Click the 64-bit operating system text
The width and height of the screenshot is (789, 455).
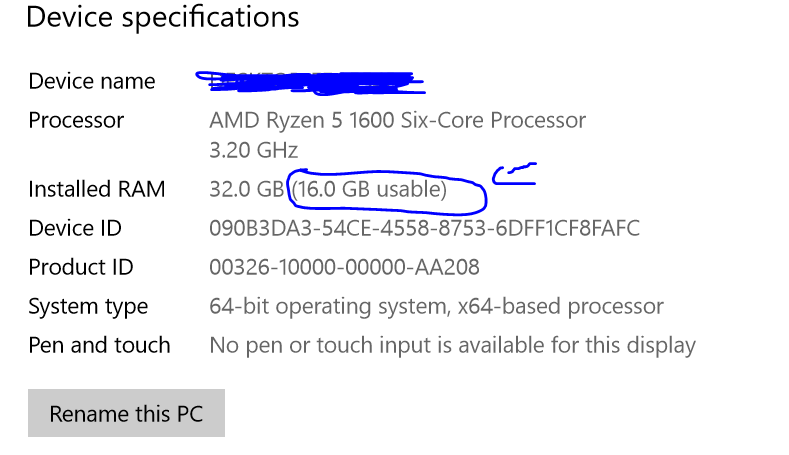click(x=325, y=306)
